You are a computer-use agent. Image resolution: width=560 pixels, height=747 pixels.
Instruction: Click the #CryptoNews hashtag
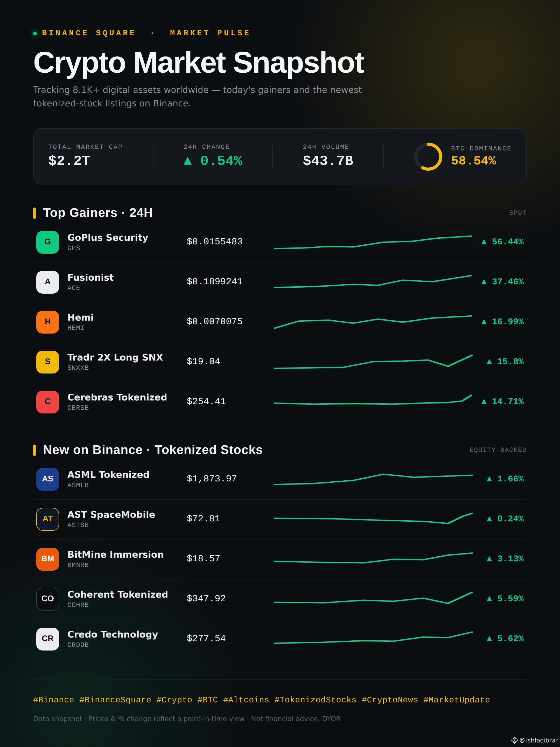(390, 700)
